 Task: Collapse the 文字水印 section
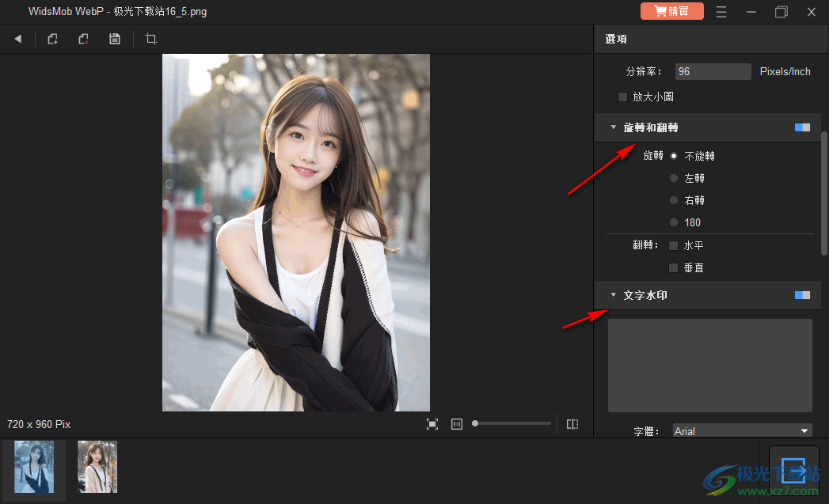pyautogui.click(x=614, y=295)
